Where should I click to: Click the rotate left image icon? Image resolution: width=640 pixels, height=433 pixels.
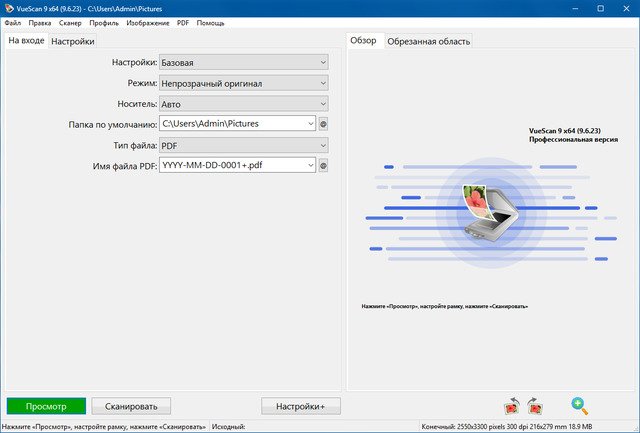coord(512,406)
